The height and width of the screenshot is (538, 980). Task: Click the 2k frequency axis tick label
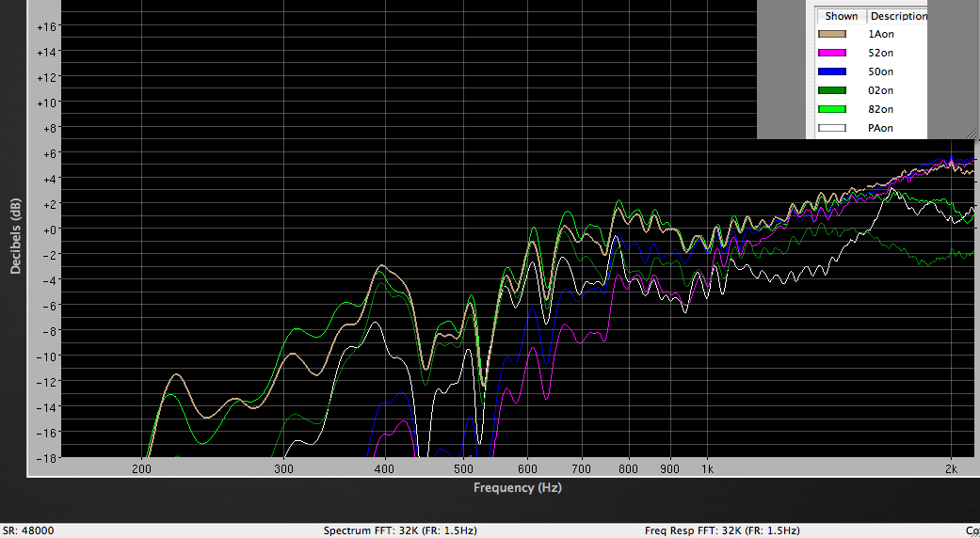coord(951,468)
